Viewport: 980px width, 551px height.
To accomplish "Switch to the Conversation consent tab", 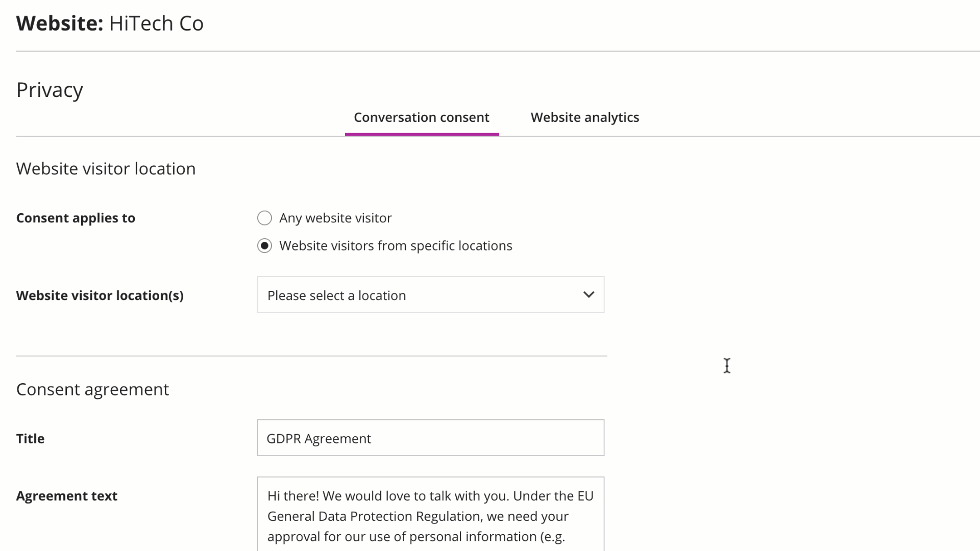I will tap(421, 117).
